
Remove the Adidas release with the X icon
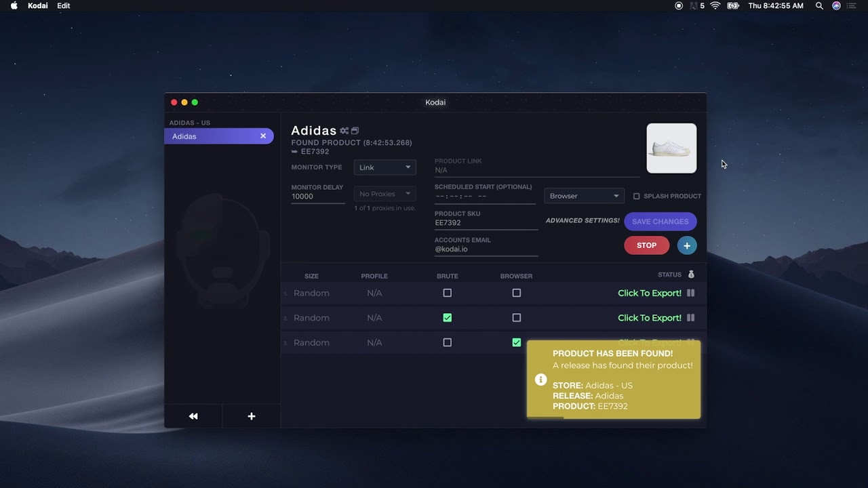coord(263,136)
